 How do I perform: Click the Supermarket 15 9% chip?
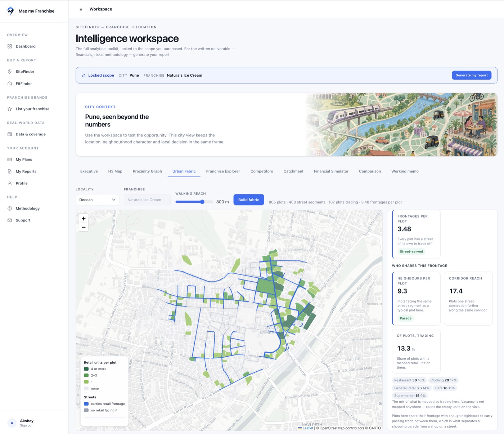click(410, 396)
